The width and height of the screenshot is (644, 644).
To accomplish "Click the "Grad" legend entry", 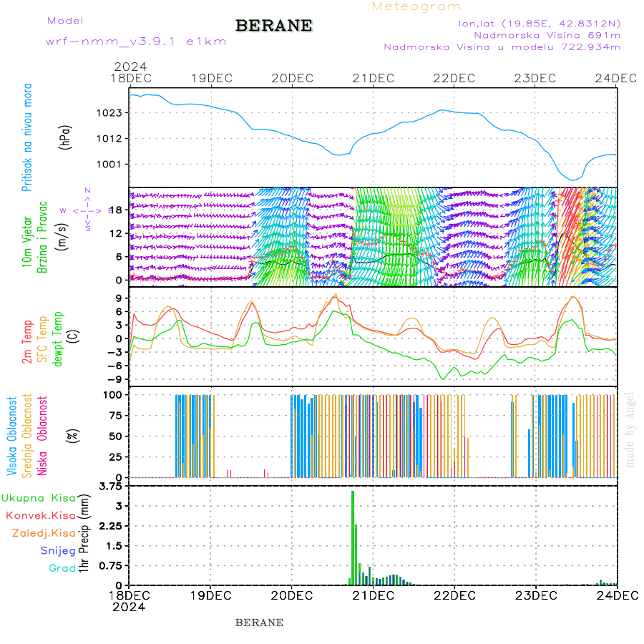I will point(62,568).
